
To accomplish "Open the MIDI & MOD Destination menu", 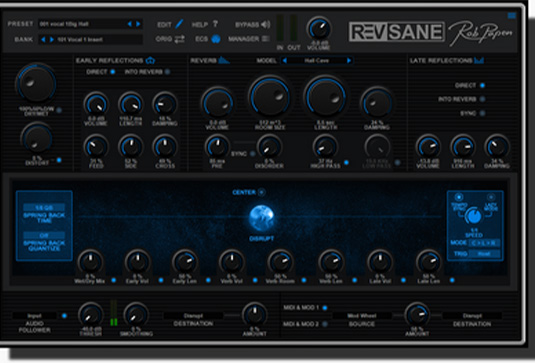I will (472, 316).
